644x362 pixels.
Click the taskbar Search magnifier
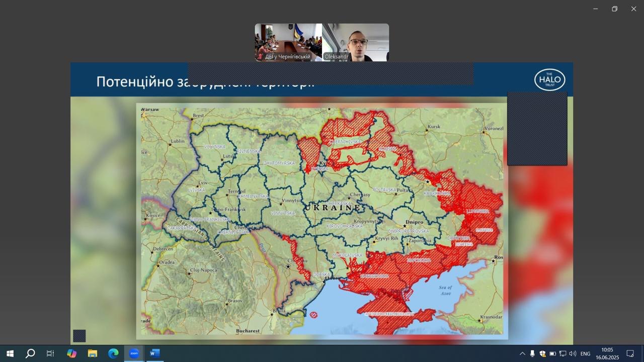click(30, 353)
